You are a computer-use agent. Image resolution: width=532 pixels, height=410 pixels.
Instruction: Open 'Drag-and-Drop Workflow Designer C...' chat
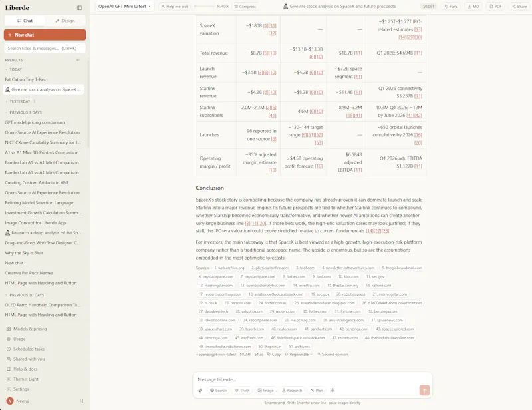click(x=43, y=243)
